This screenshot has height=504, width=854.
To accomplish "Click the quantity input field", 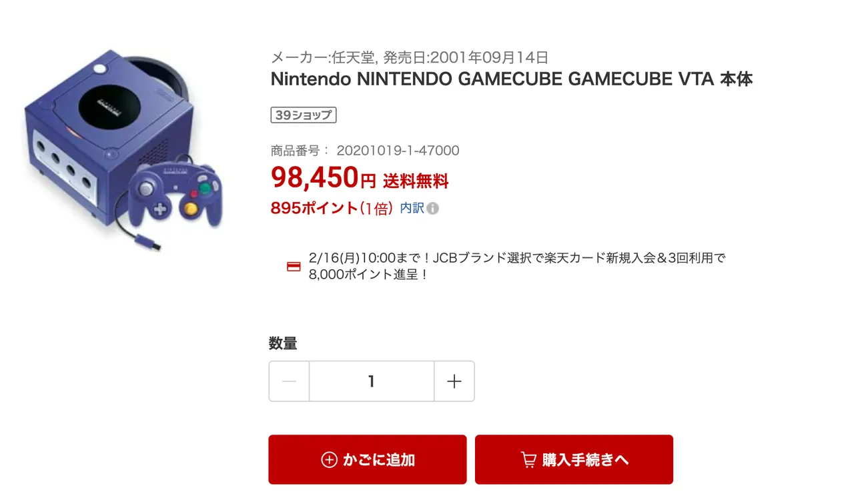I will pyautogui.click(x=372, y=381).
